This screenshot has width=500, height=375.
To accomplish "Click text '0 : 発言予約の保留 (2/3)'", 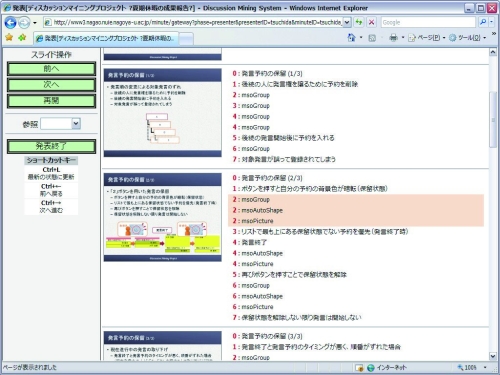I will (267, 178).
